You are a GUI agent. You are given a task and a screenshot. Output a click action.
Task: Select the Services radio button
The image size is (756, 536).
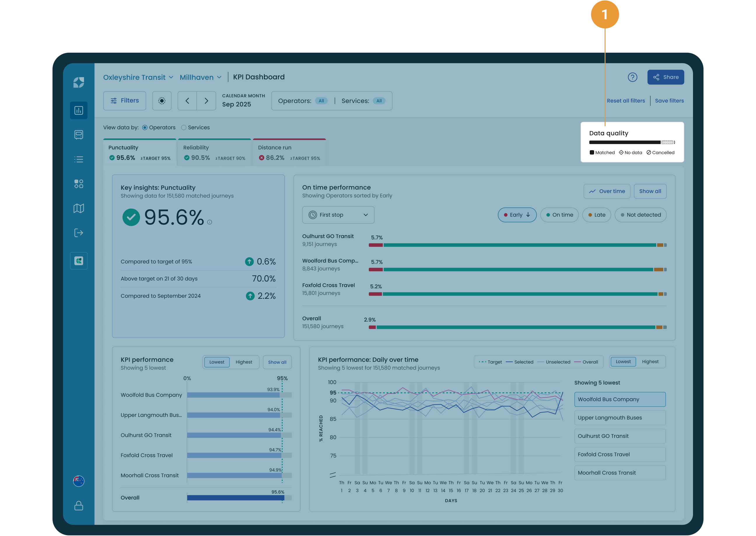click(184, 128)
